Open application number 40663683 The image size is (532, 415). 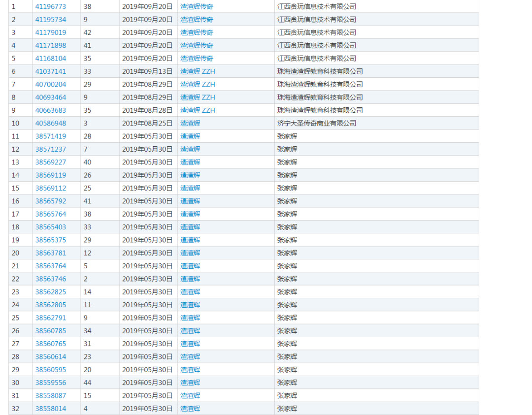pyautogui.click(x=51, y=110)
